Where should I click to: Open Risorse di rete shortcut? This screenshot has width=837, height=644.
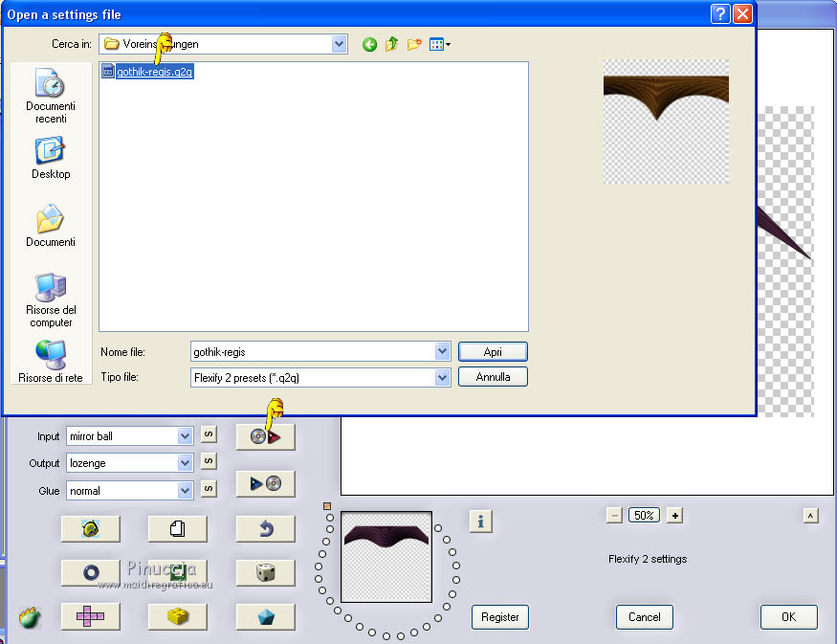tap(51, 362)
